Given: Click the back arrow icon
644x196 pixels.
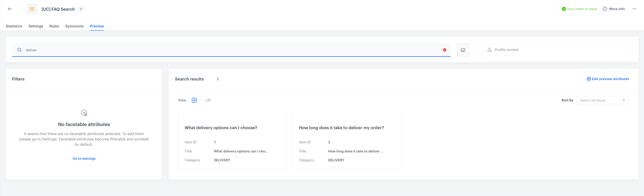Looking at the screenshot, I should tap(10, 9).
